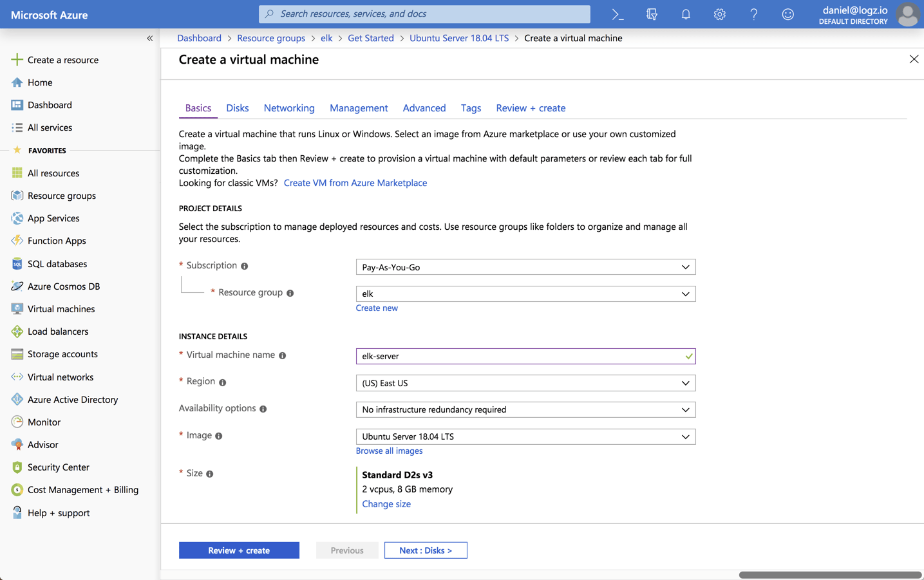The height and width of the screenshot is (580, 924).
Task: Open the Image dropdown
Action: pyautogui.click(x=525, y=436)
